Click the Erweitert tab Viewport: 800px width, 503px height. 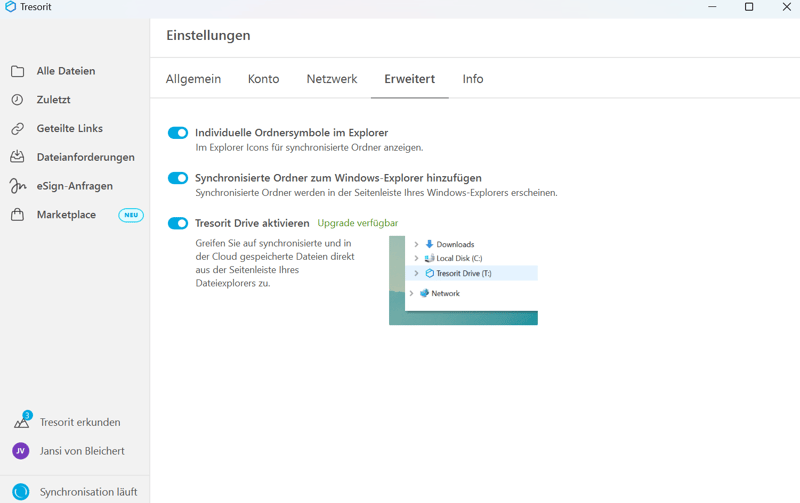point(410,79)
